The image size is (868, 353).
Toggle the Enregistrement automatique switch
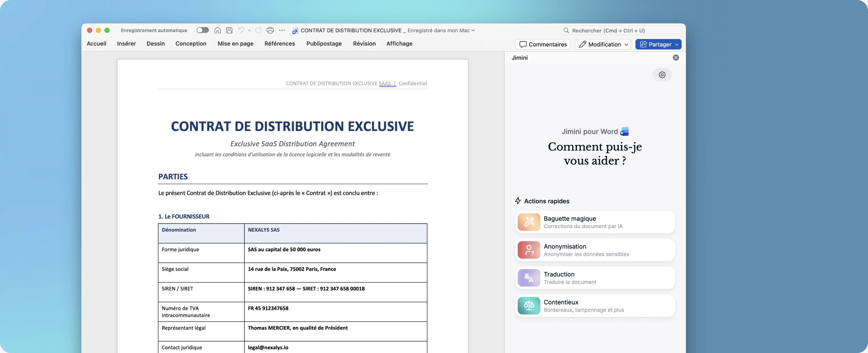203,30
